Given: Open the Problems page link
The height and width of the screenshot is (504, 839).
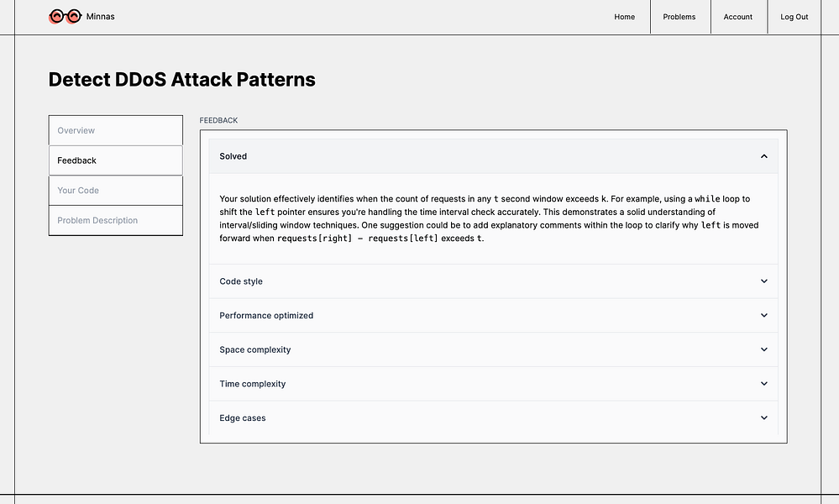Looking at the screenshot, I should (x=679, y=17).
